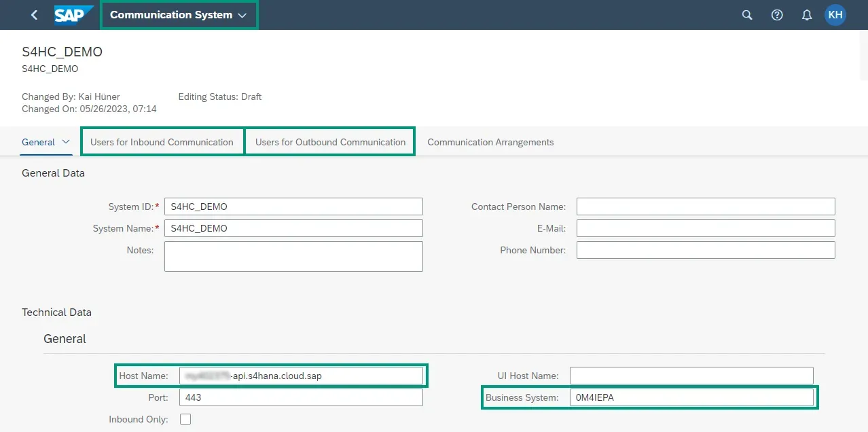Screen dimensions: 868x432
Task: Click the Port field showing 443
Action: (301, 397)
